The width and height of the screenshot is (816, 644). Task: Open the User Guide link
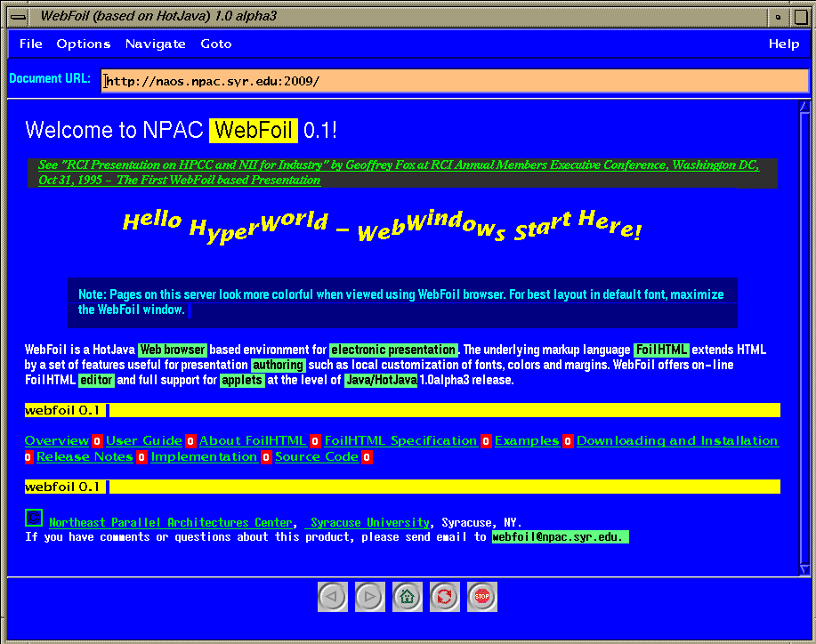click(x=144, y=441)
